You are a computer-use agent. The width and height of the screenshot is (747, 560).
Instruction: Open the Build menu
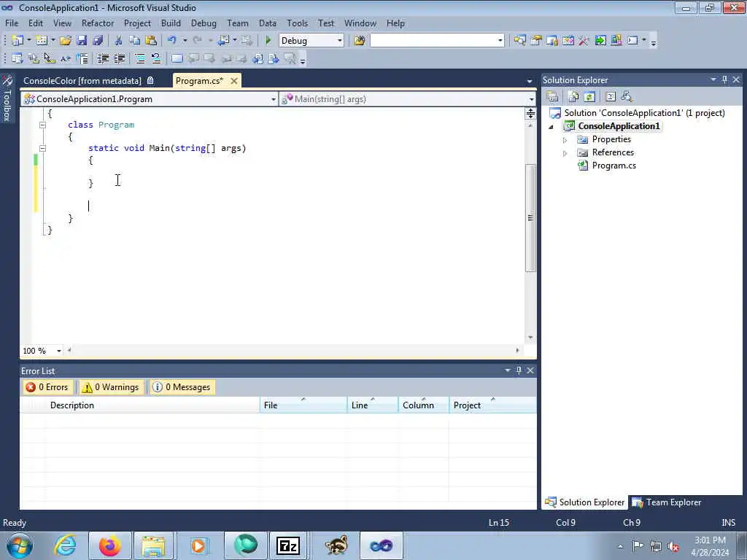point(171,23)
